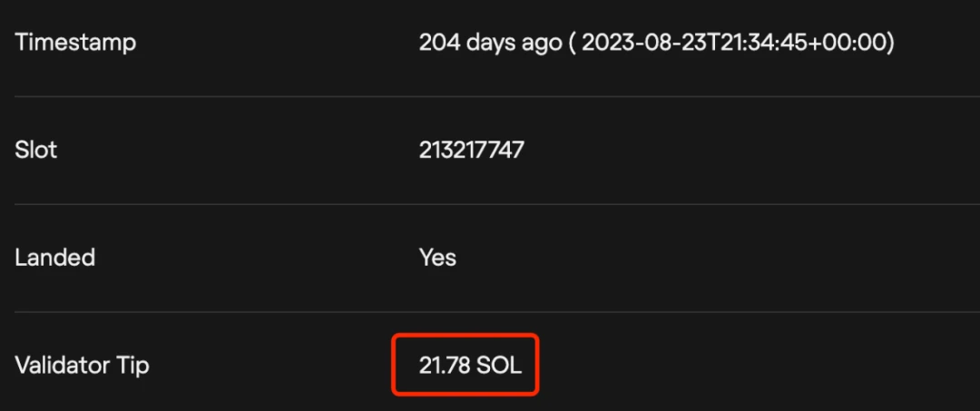The height and width of the screenshot is (411, 980).
Task: Open slot number 213217747
Action: (471, 150)
